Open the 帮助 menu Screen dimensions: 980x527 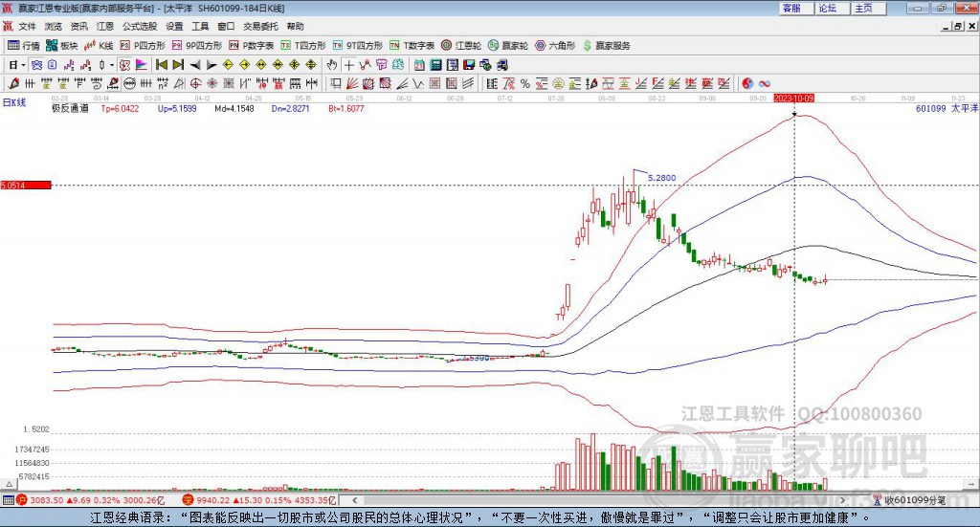295,26
